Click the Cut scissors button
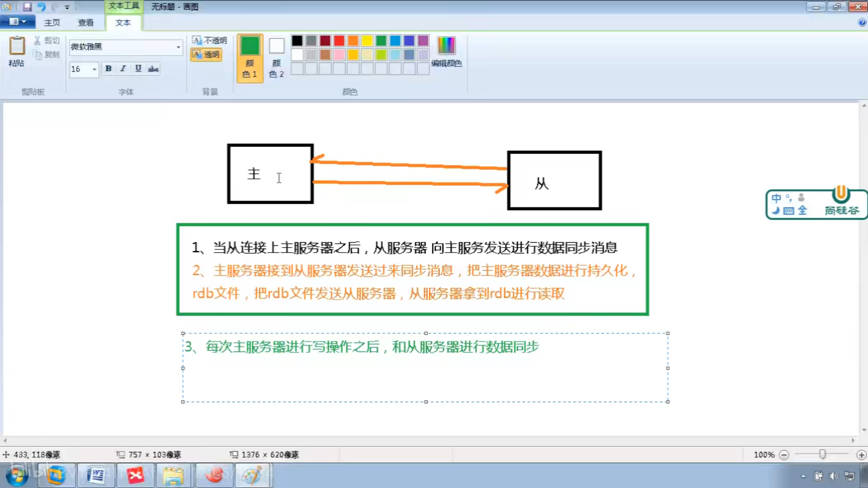This screenshot has width=868, height=488. [47, 41]
